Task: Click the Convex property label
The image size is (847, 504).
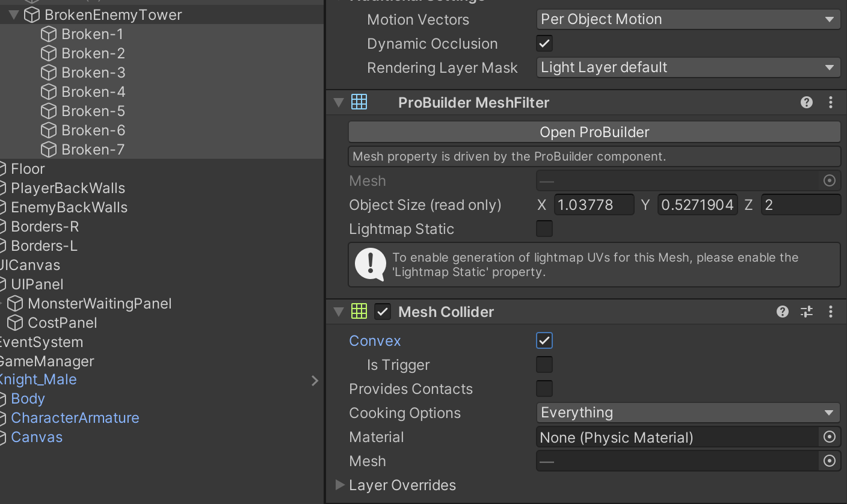Action: point(375,340)
